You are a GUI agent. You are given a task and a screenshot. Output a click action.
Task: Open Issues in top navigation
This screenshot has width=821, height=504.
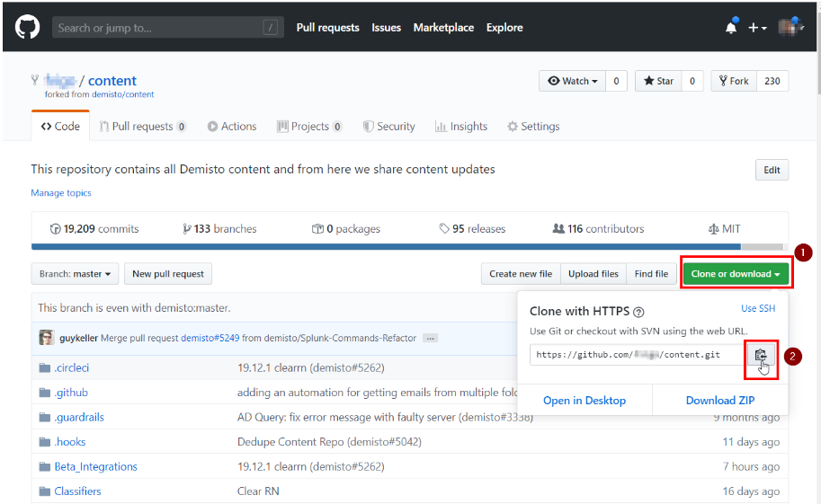point(386,28)
